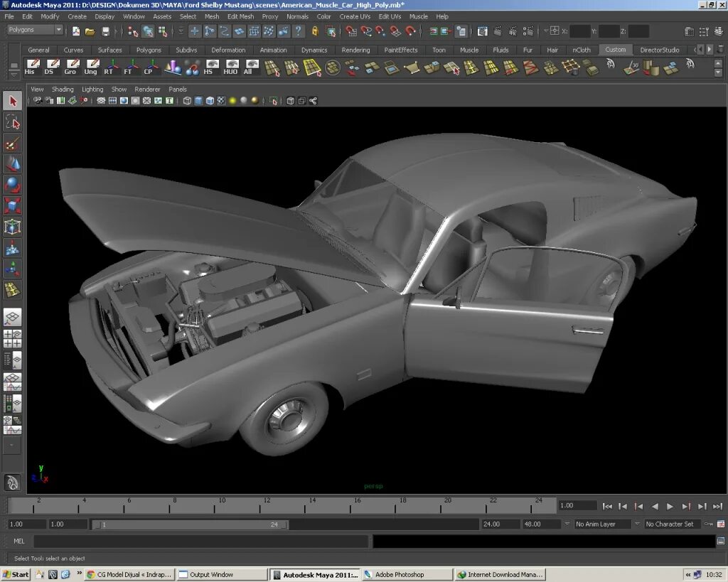Viewport: 728px width, 582px height.
Task: Click the open scene folder icon
Action: (x=90, y=31)
